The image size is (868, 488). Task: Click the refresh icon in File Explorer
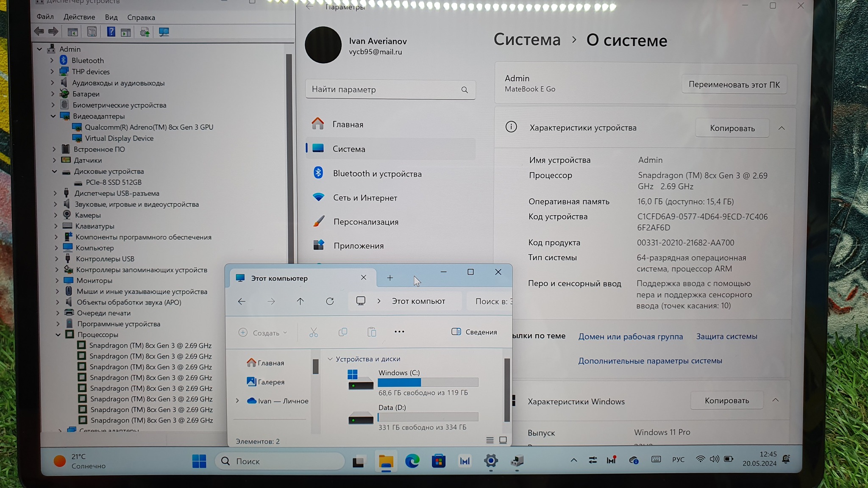click(330, 301)
